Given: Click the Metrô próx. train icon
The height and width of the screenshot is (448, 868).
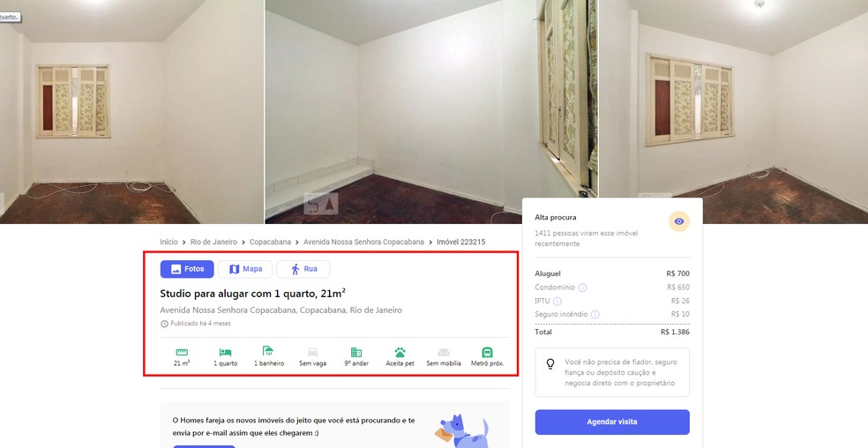Looking at the screenshot, I should coord(487,352).
